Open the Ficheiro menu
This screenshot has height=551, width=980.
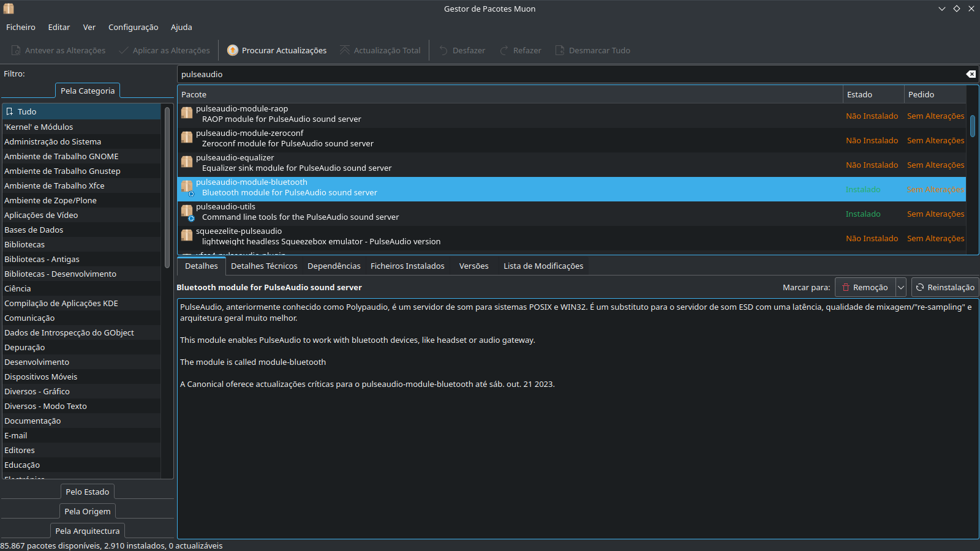(21, 27)
